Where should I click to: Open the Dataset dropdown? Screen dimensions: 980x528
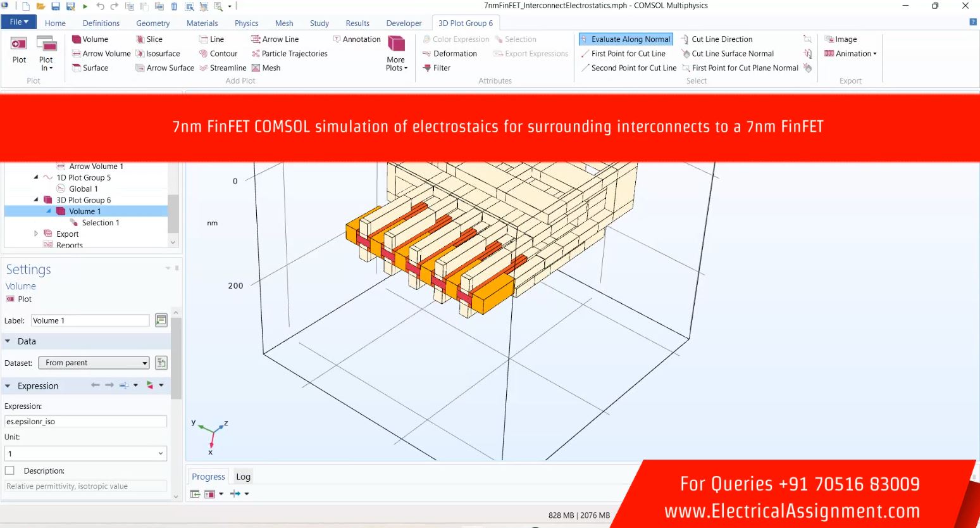[x=94, y=363]
